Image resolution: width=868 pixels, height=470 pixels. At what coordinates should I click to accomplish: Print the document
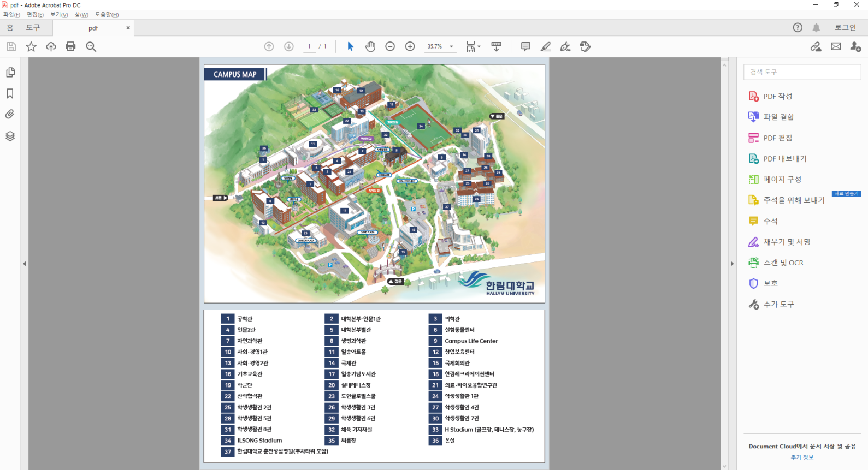click(x=70, y=47)
